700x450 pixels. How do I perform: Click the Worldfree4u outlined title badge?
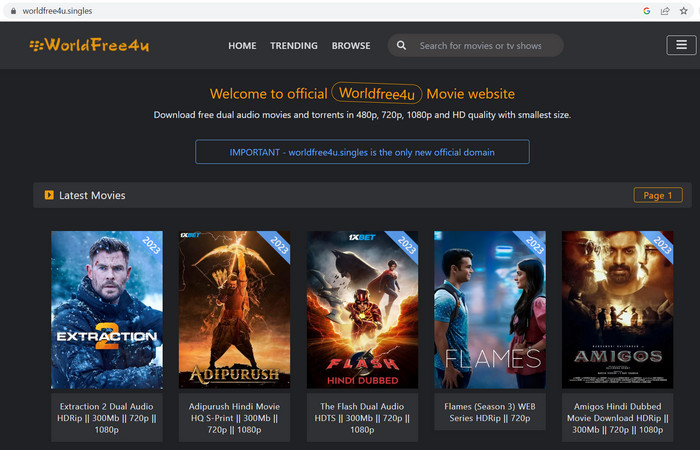click(x=377, y=93)
